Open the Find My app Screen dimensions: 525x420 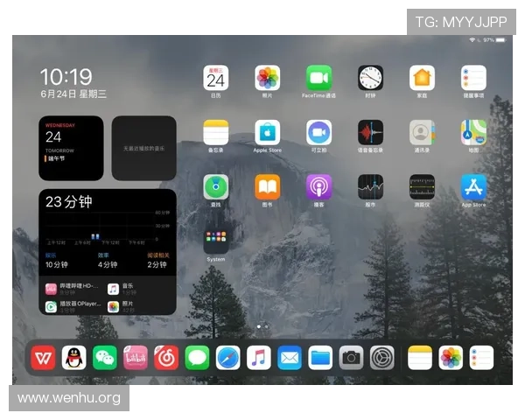point(215,186)
